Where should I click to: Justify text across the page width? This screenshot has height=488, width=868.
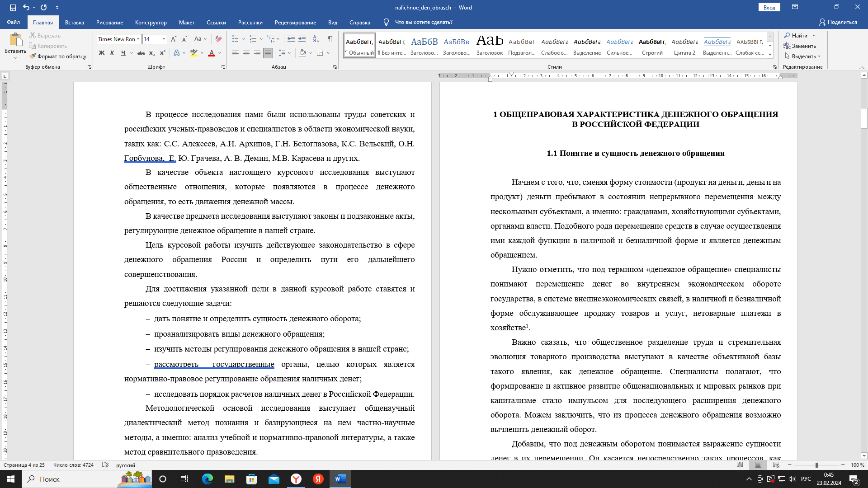(x=268, y=53)
